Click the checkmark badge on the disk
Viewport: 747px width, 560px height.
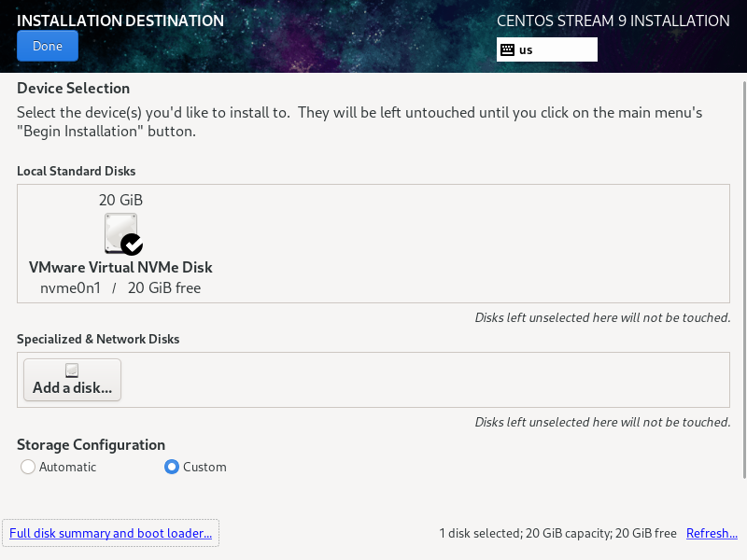pyautogui.click(x=133, y=245)
